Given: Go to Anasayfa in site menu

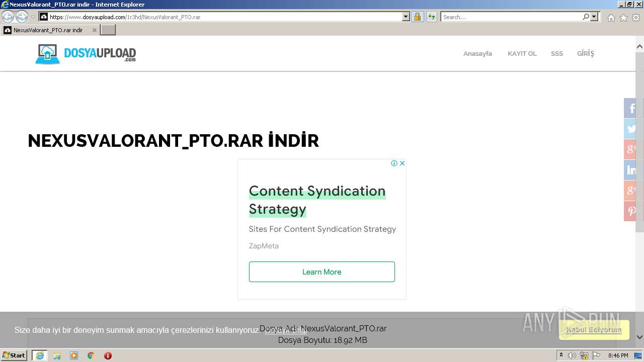Looking at the screenshot, I should pyautogui.click(x=477, y=53).
